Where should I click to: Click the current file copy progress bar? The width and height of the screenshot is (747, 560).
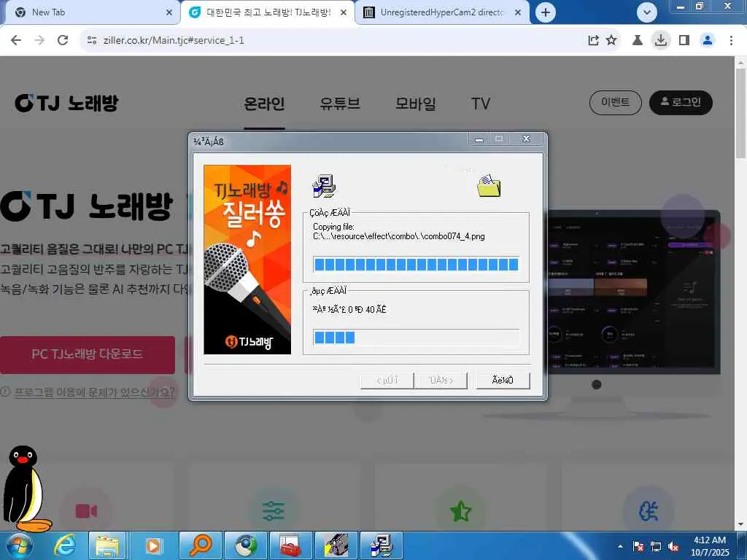416,264
